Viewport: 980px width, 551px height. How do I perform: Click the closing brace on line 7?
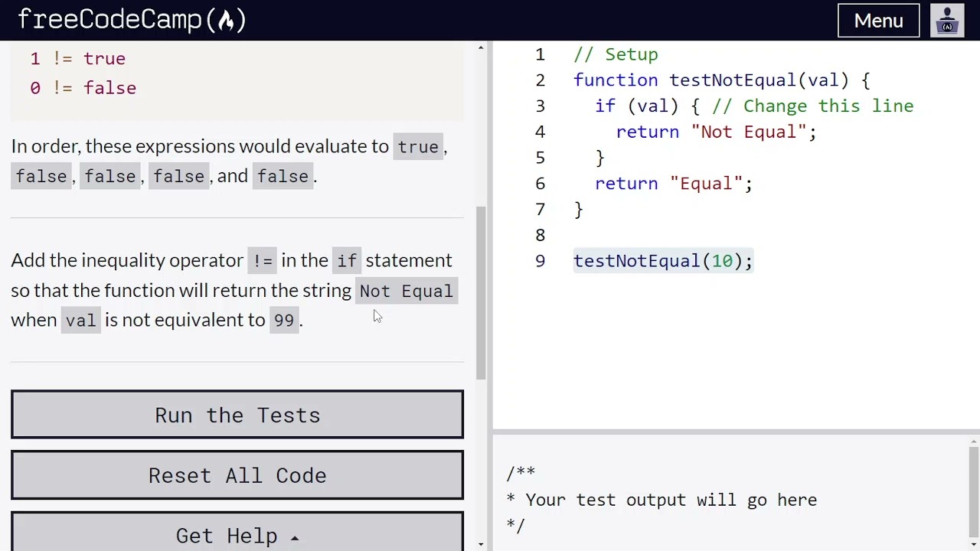(579, 210)
